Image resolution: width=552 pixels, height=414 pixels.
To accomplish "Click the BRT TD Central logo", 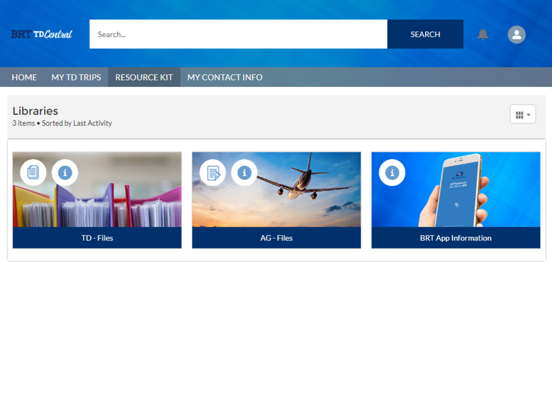I will [x=42, y=34].
